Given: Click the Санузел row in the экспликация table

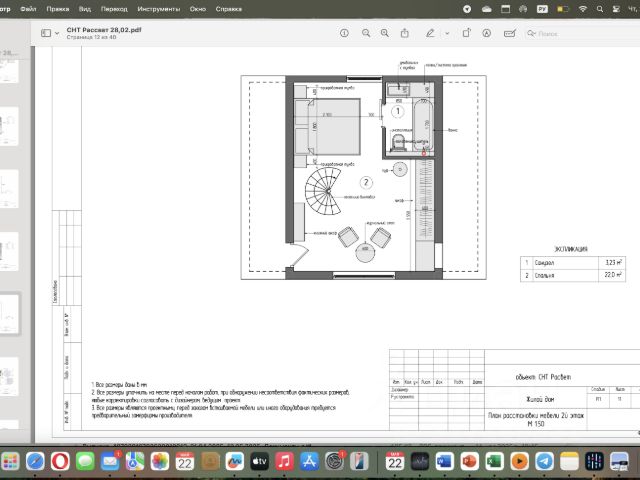Looking at the screenshot, I should point(573,262).
